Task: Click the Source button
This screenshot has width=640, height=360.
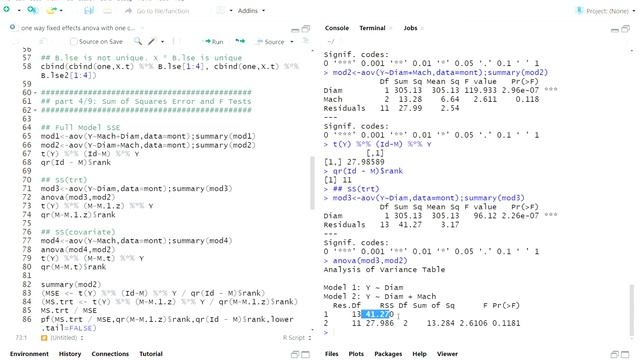Action: tap(270, 42)
